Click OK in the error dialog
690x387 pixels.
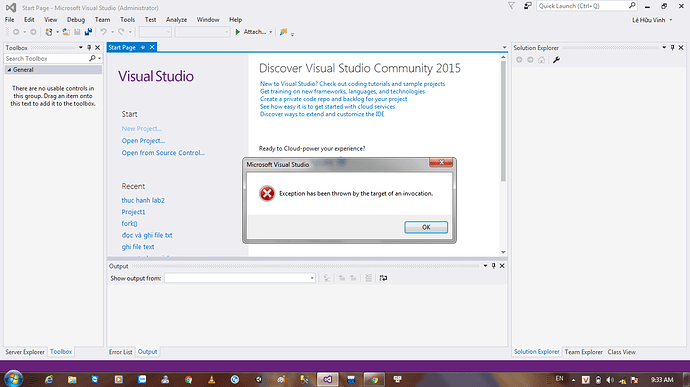[x=426, y=227]
